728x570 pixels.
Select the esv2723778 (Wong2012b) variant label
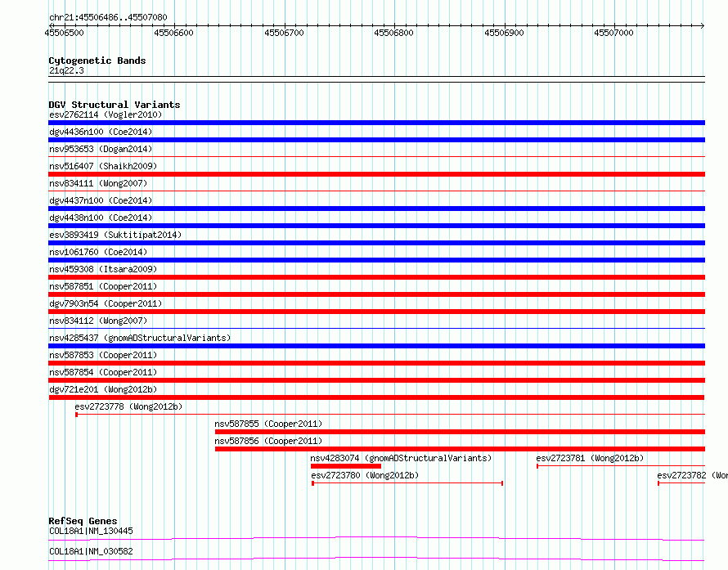click(x=128, y=406)
